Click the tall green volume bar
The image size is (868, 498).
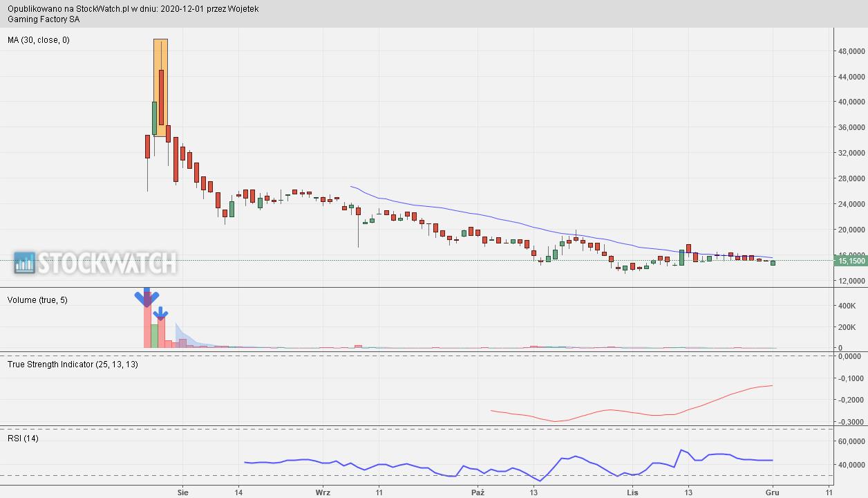(154, 336)
